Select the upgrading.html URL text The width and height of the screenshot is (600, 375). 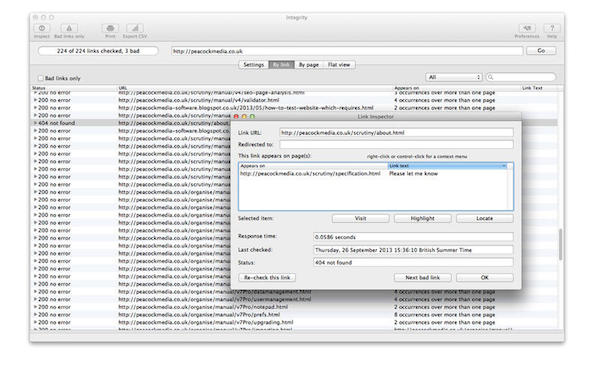(205, 322)
